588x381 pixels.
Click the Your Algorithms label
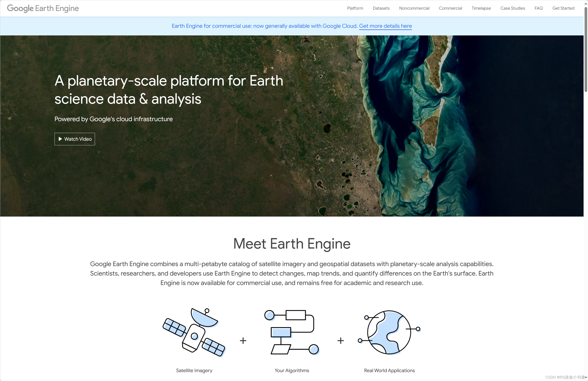pos(292,370)
